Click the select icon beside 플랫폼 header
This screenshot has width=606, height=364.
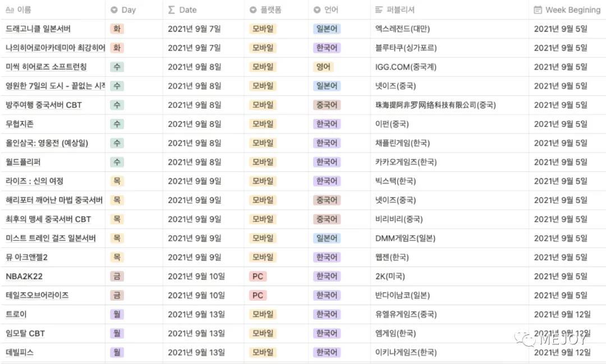tap(253, 10)
